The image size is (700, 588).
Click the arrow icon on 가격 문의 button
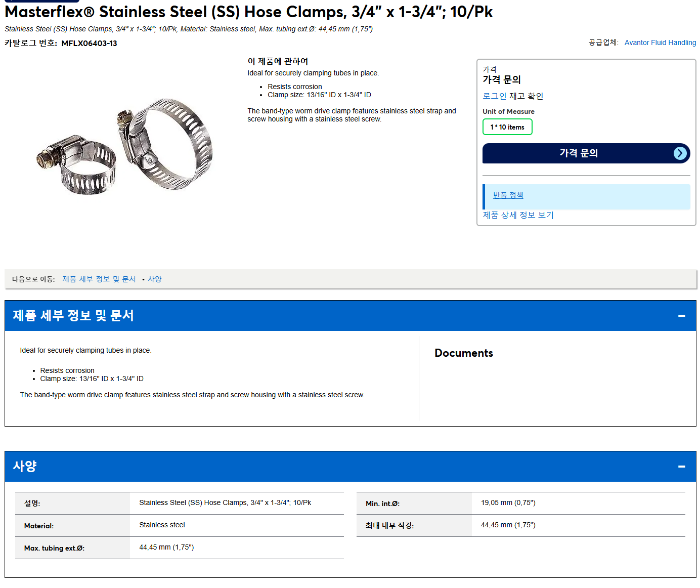[x=680, y=153]
